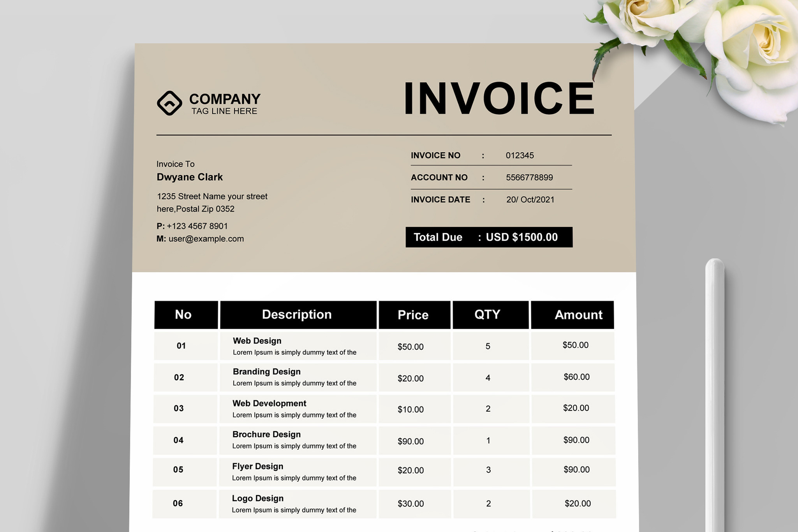Click the Description column header
The height and width of the screenshot is (532, 798).
click(297, 315)
